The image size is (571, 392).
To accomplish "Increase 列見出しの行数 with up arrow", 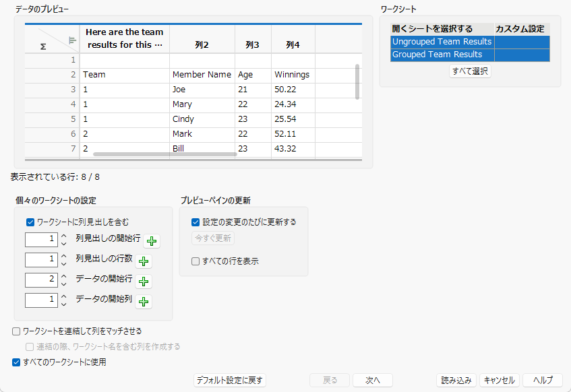I will (x=64, y=256).
